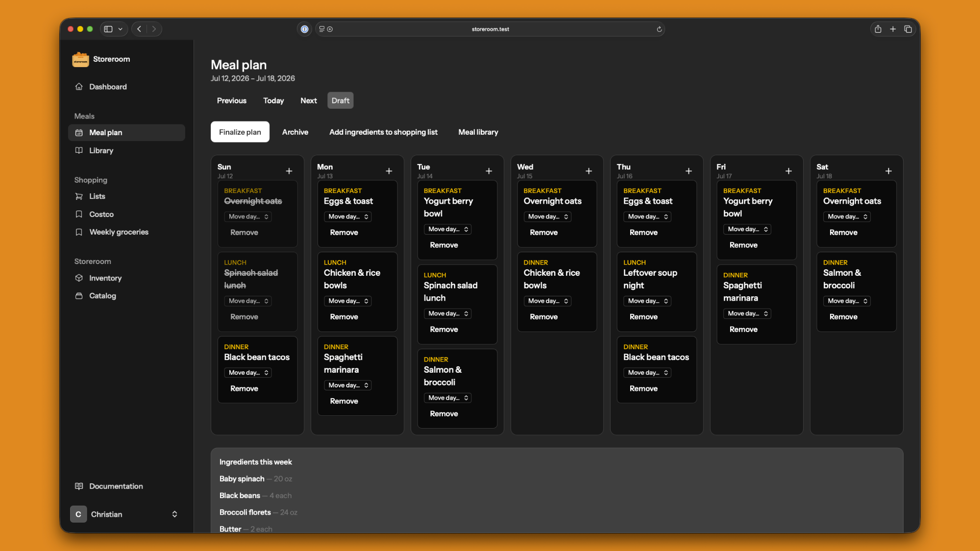Open Move day dropdown for Sunday Overnight oats

pyautogui.click(x=248, y=216)
